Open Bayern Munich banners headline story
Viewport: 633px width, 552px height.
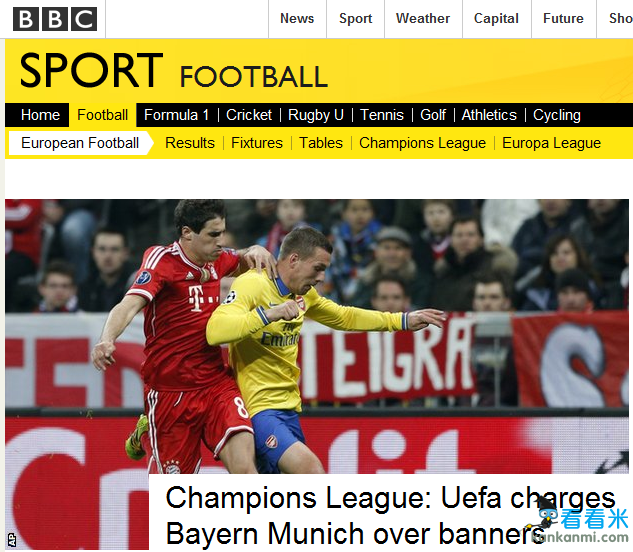click(390, 516)
